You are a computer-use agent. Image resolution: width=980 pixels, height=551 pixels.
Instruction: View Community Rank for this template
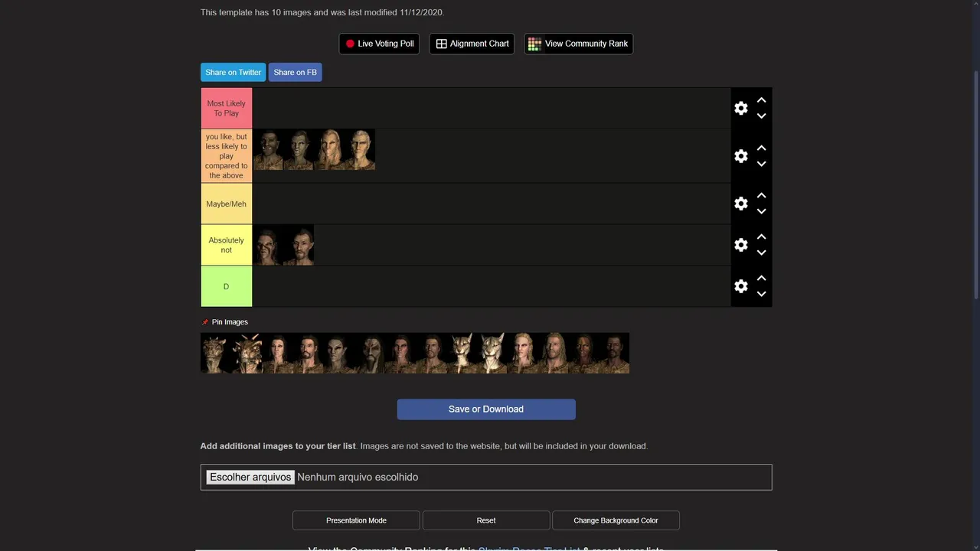point(578,44)
